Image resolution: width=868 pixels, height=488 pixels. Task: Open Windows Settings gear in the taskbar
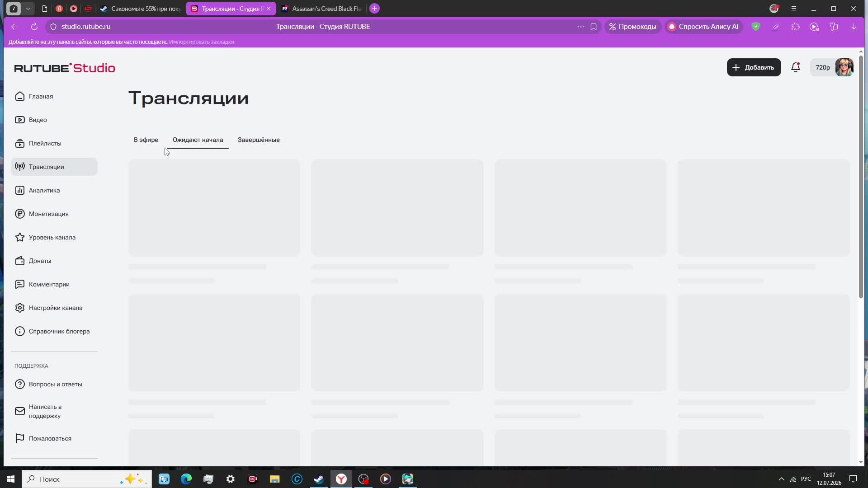pyautogui.click(x=231, y=479)
